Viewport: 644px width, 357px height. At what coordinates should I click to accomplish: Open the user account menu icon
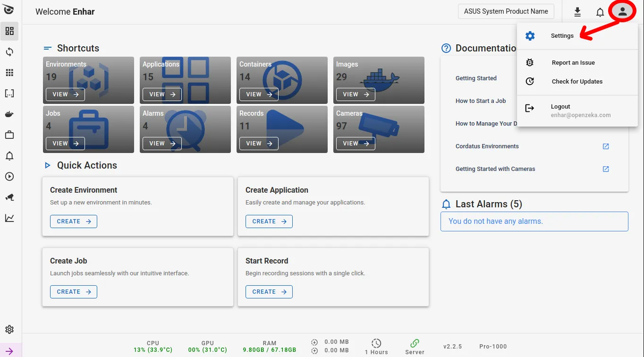[x=622, y=12]
